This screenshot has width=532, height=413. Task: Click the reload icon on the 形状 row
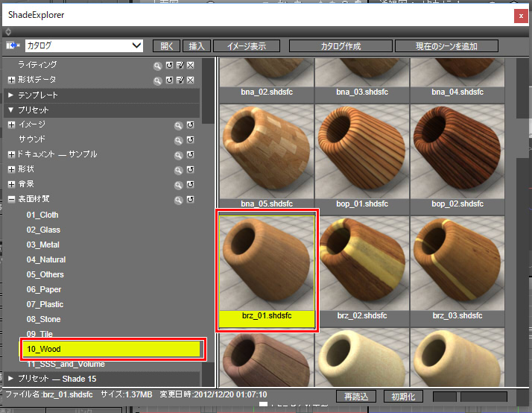[190, 170]
